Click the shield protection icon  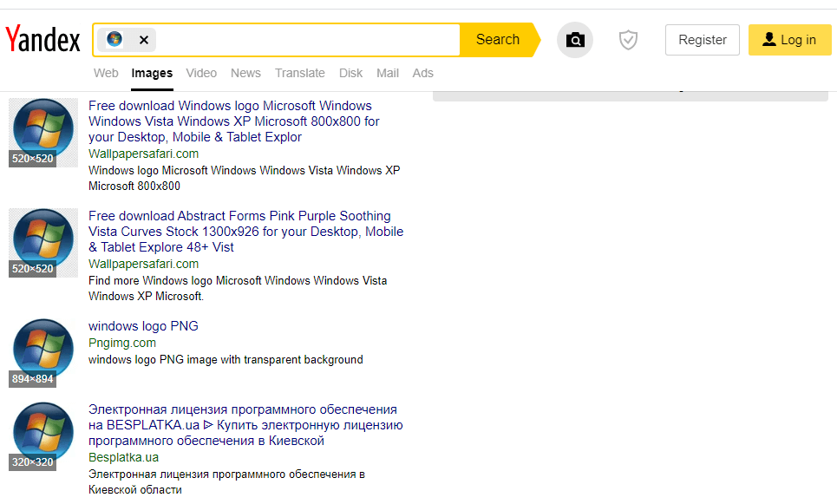[x=628, y=40]
